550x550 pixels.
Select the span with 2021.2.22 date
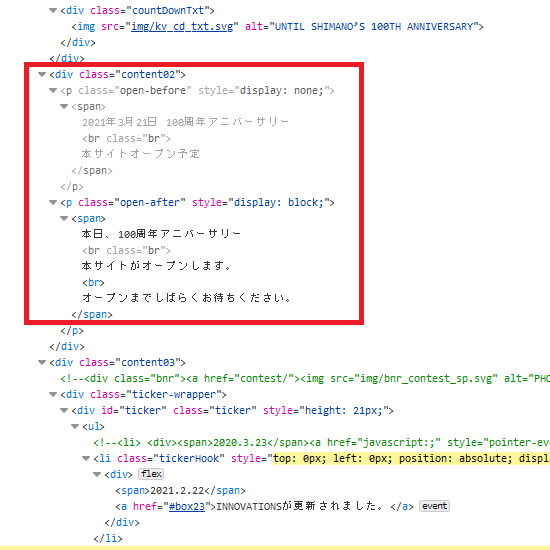180,490
